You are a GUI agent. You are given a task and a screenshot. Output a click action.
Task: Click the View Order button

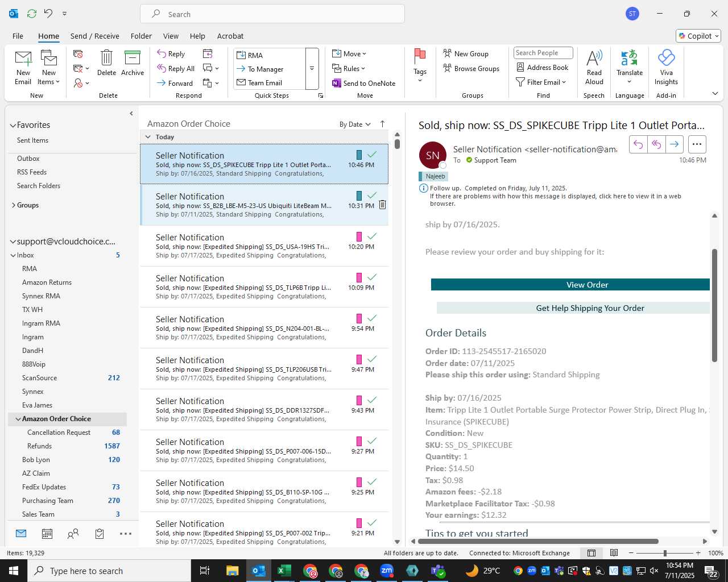pos(570,285)
